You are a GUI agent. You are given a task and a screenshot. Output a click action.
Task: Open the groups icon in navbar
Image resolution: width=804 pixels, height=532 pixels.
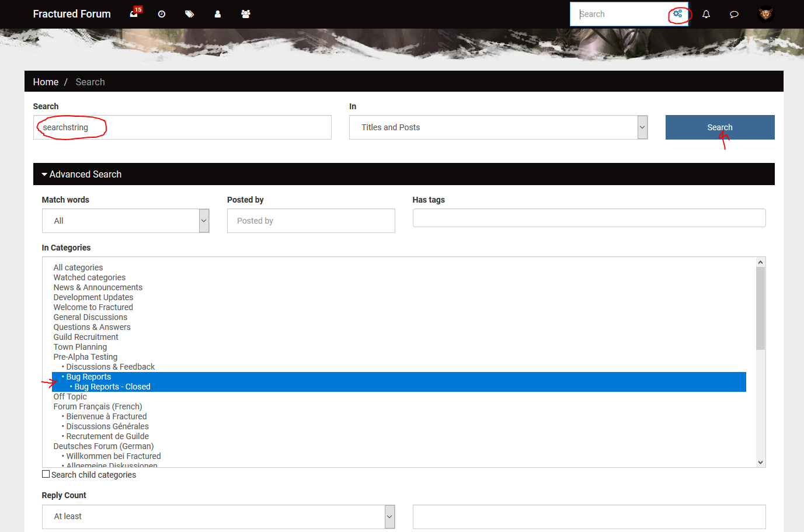pyautogui.click(x=246, y=14)
